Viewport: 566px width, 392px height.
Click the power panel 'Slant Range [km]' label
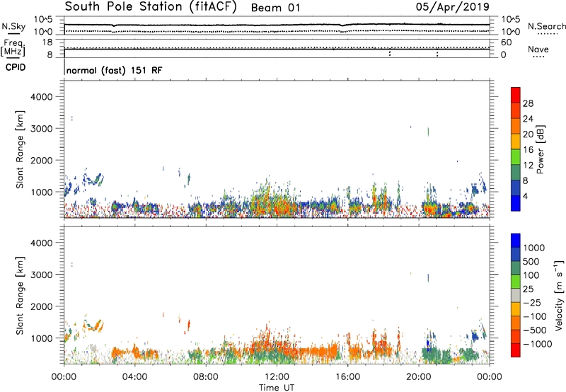coord(20,149)
